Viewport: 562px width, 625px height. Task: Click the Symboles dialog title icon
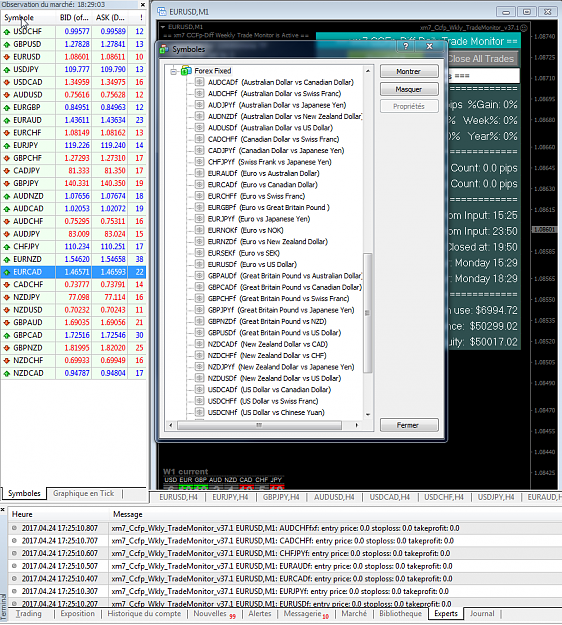(x=164, y=49)
